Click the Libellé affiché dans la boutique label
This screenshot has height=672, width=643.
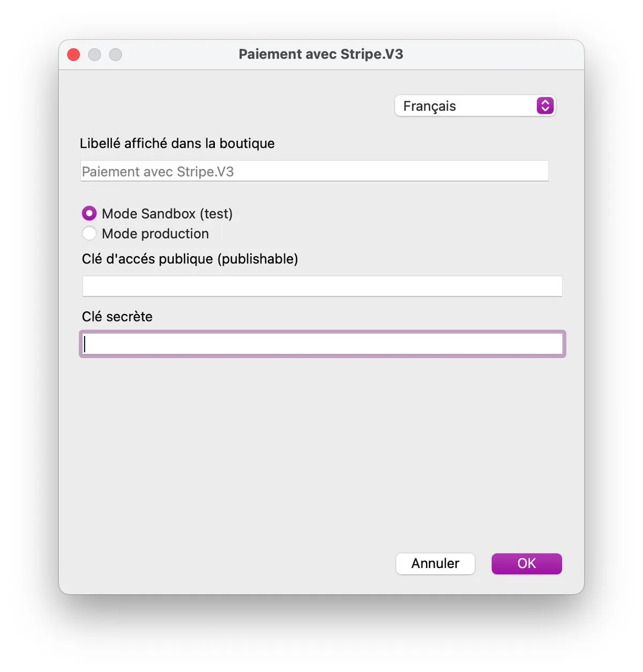177,144
